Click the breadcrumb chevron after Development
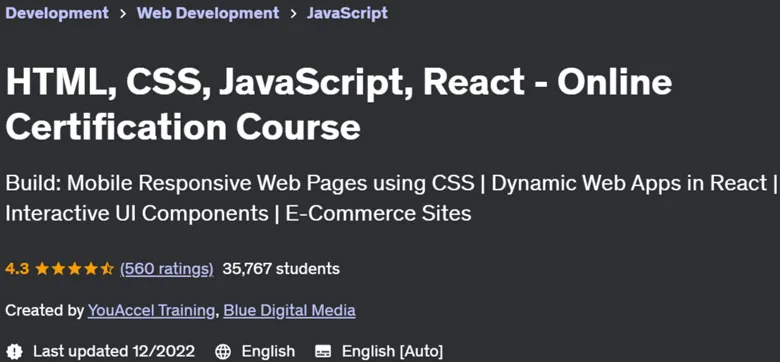The width and height of the screenshot is (780, 362). pyautogui.click(x=123, y=14)
